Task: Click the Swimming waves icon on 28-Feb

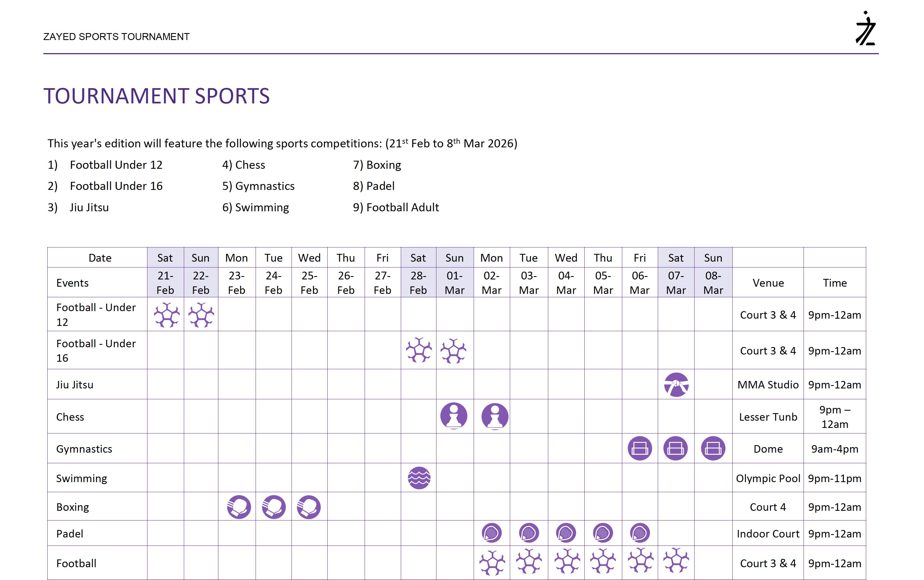Action: click(x=419, y=478)
